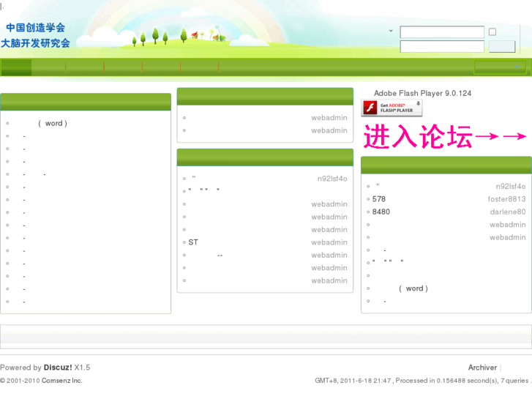Open the thread starting with 8480
This screenshot has height=399, width=532.
pos(381,212)
